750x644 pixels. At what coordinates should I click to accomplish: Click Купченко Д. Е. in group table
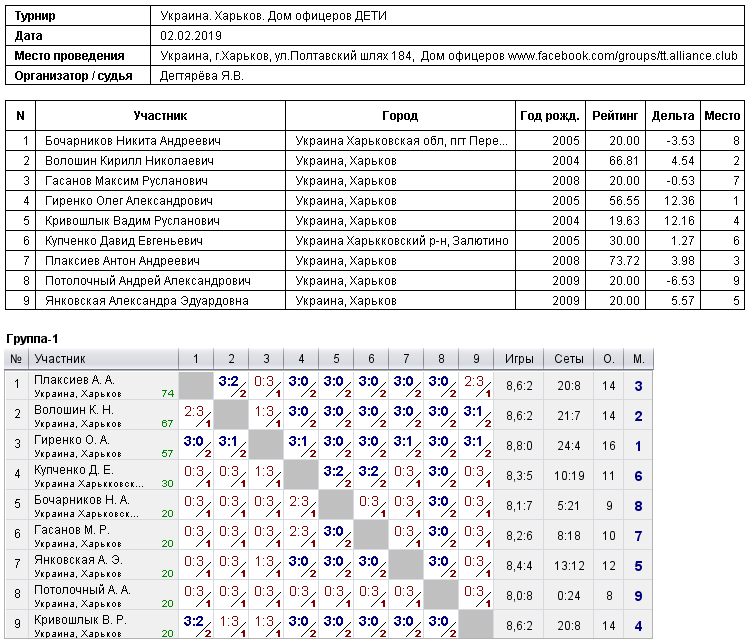[x=74, y=470]
